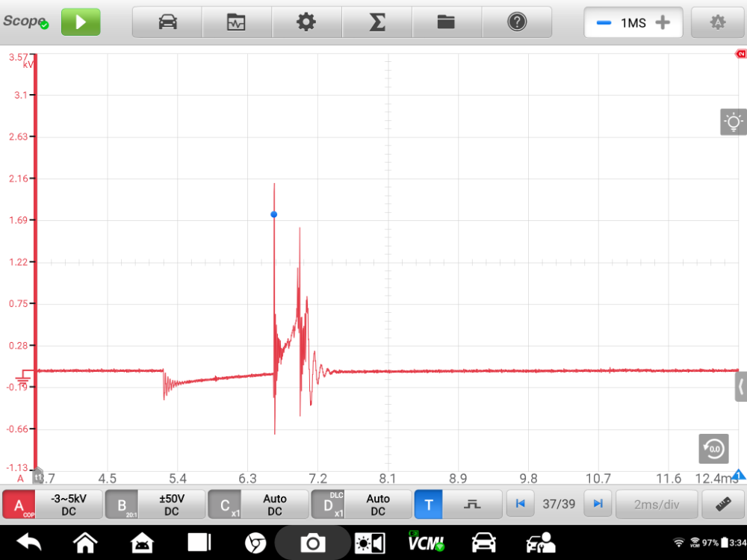Viewport: 747px width, 560px height.
Task: Open the file folder icon in toolbar
Action: pos(446,22)
